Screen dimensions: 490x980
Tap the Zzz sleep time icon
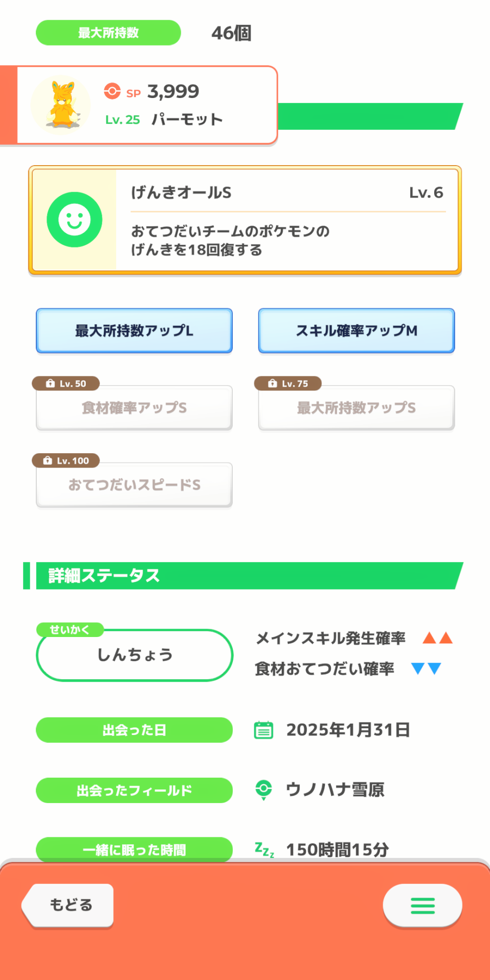264,849
